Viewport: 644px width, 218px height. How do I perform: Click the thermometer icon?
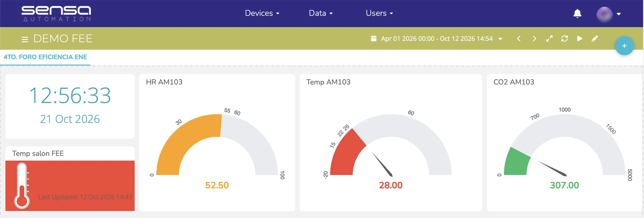(x=22, y=185)
